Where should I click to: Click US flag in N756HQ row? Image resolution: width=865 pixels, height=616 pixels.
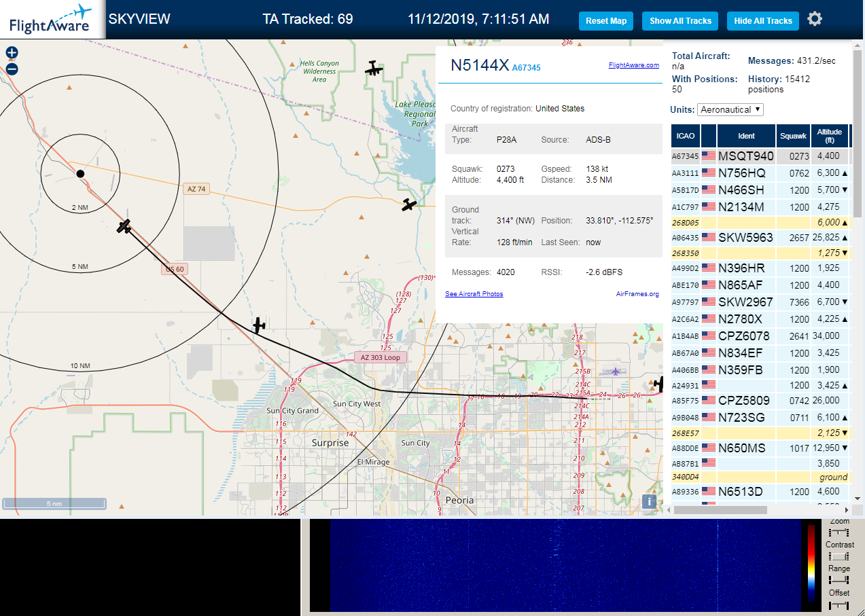pos(709,173)
